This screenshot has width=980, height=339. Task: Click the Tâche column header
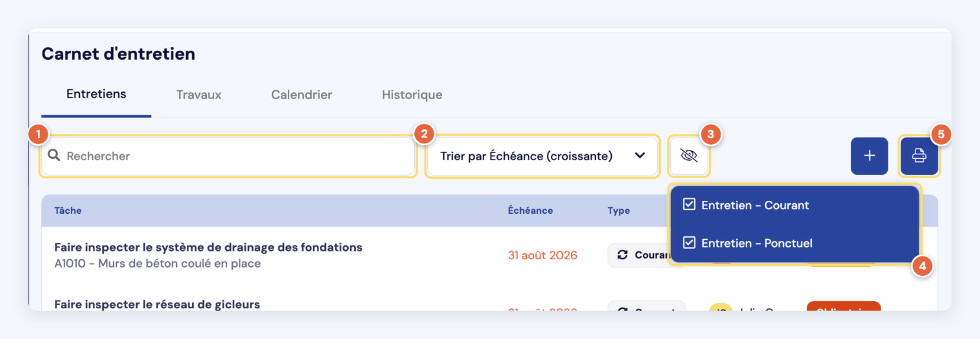click(x=68, y=210)
